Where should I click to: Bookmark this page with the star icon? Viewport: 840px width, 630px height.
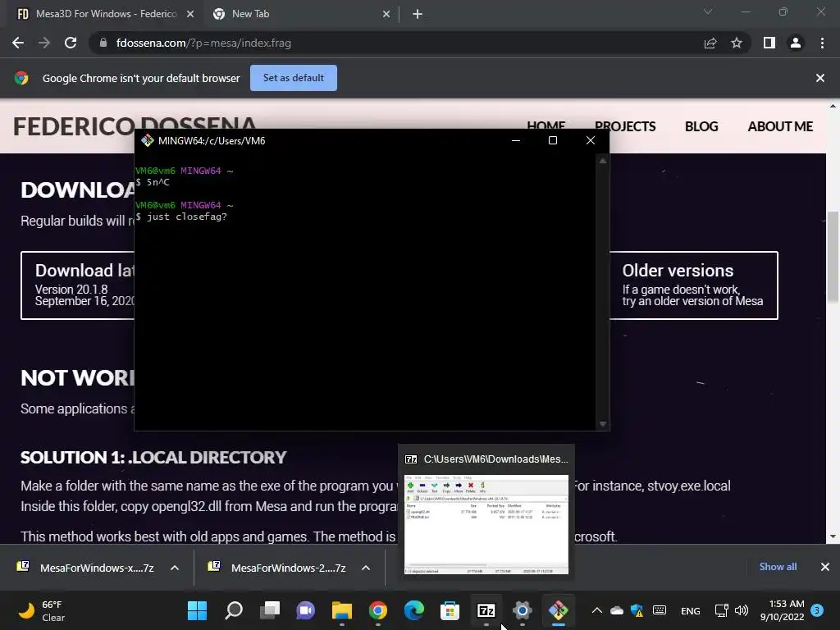click(x=737, y=43)
